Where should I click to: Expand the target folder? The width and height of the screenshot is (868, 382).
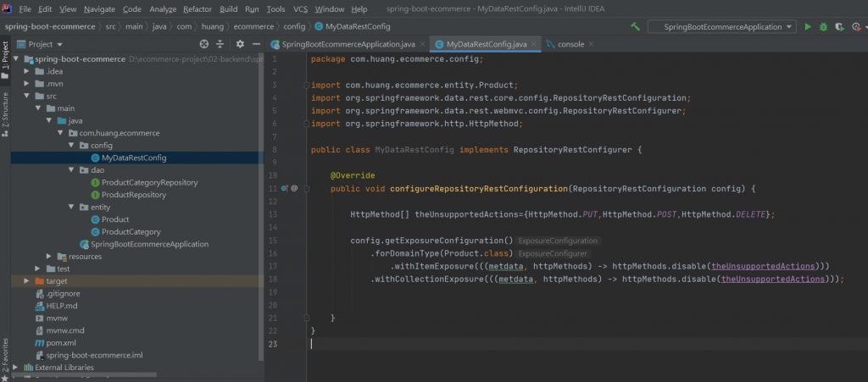click(x=28, y=280)
